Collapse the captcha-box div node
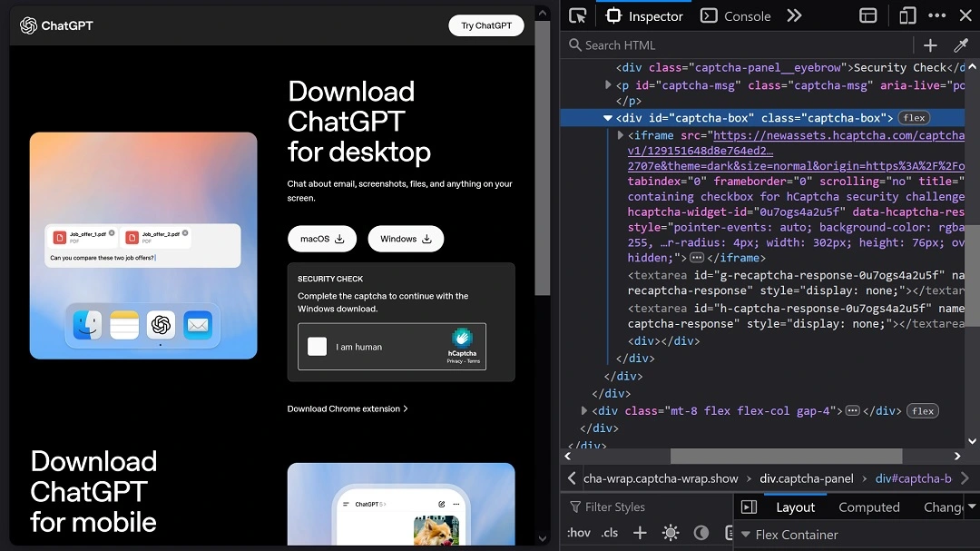 click(x=607, y=118)
